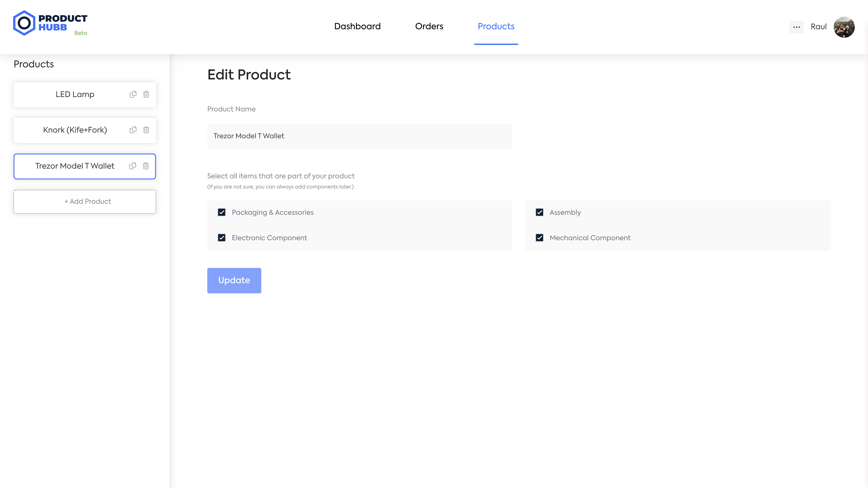Click the + Add Product button
The image size is (868, 488).
85,202
